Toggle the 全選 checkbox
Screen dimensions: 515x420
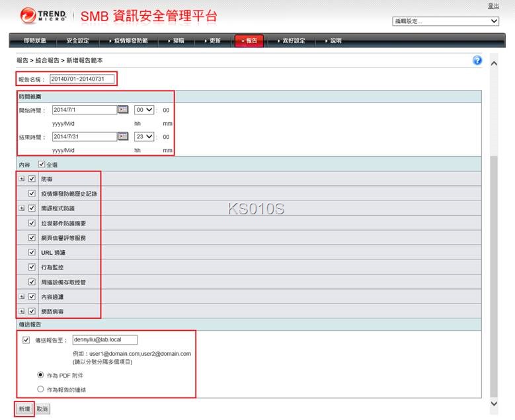pos(42,164)
